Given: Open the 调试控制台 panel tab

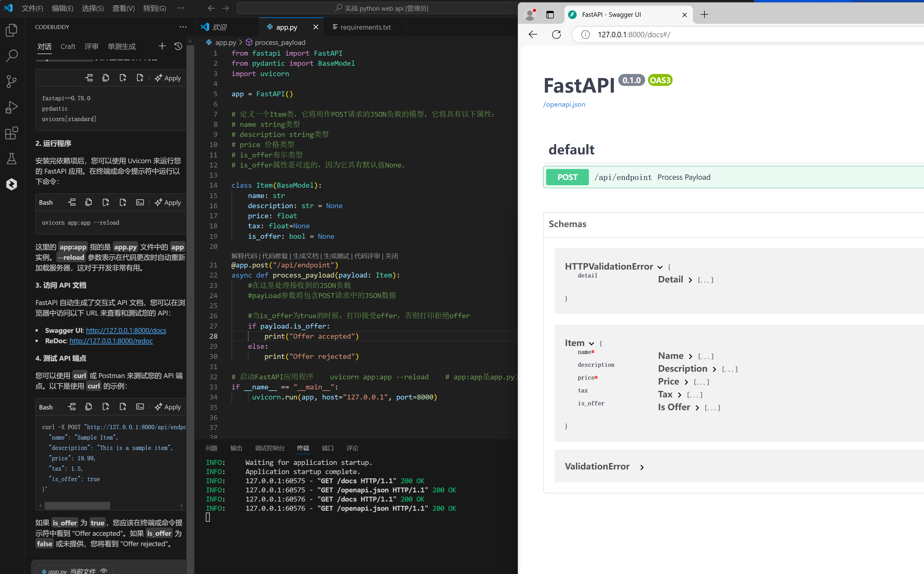Looking at the screenshot, I should click(269, 448).
